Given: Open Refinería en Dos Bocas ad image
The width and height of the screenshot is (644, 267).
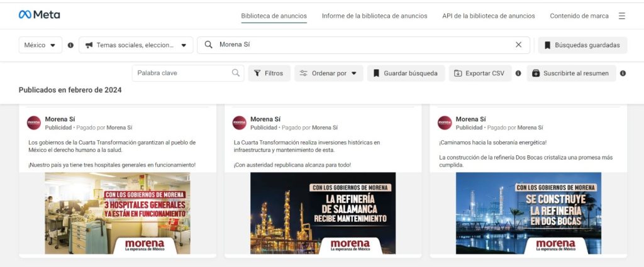Looking at the screenshot, I should [x=528, y=213].
